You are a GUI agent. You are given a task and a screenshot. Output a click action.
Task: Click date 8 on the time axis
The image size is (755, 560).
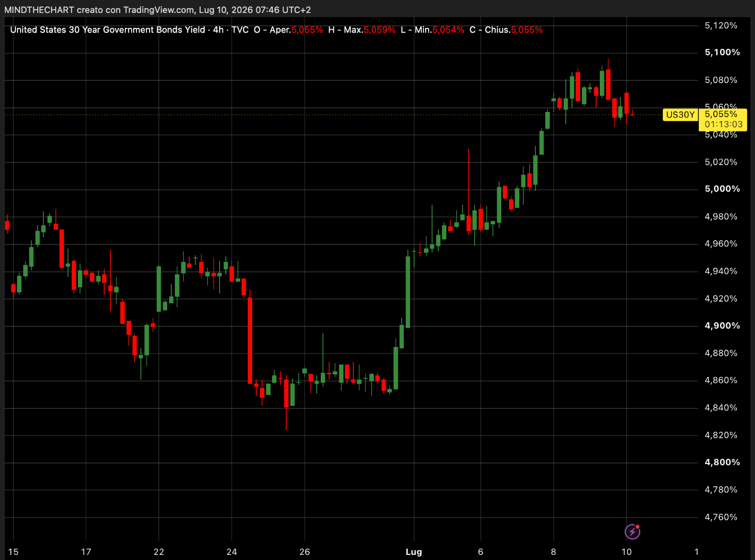point(553,552)
